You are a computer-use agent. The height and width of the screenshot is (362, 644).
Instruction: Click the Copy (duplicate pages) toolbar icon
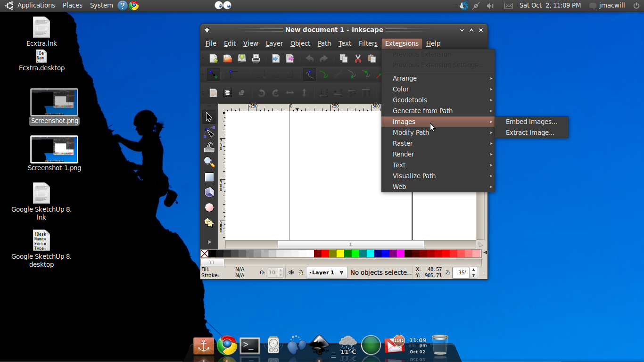344,58
